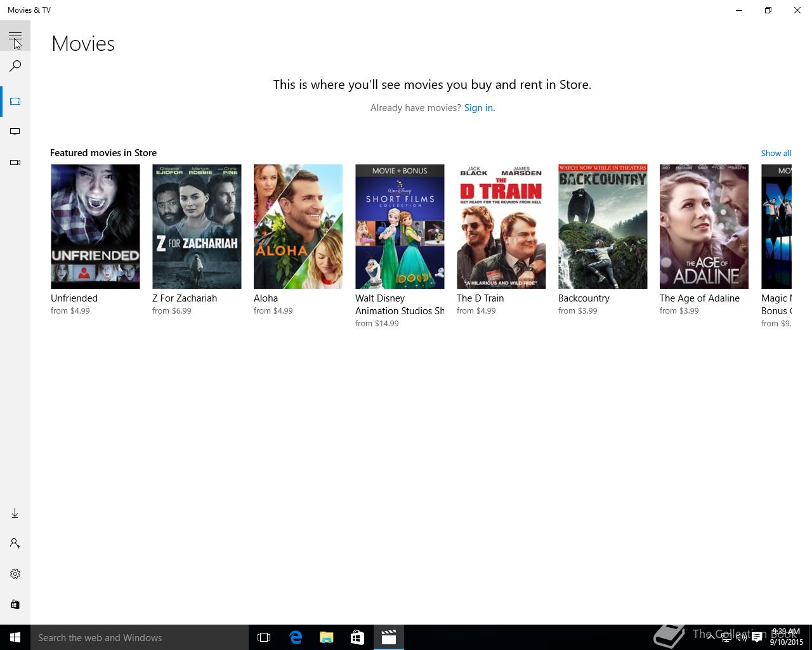This screenshot has height=650, width=812.
Task: Click the Sign in link
Action: 479,108
